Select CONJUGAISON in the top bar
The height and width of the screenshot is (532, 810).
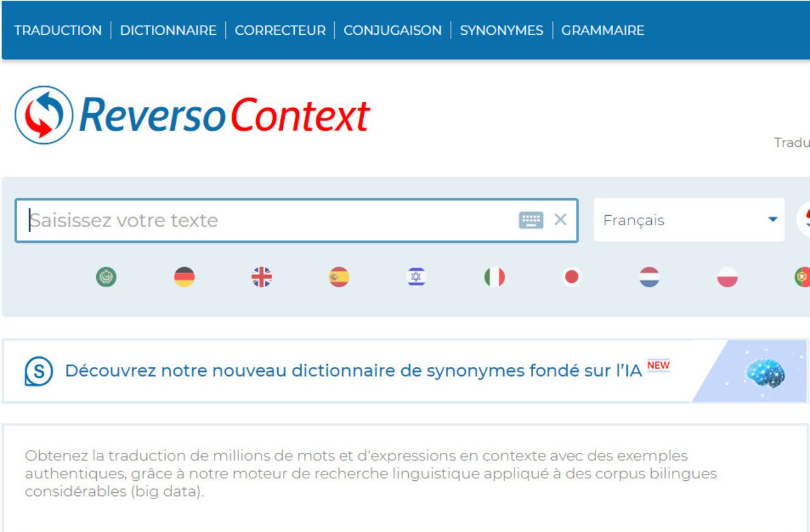point(392,30)
